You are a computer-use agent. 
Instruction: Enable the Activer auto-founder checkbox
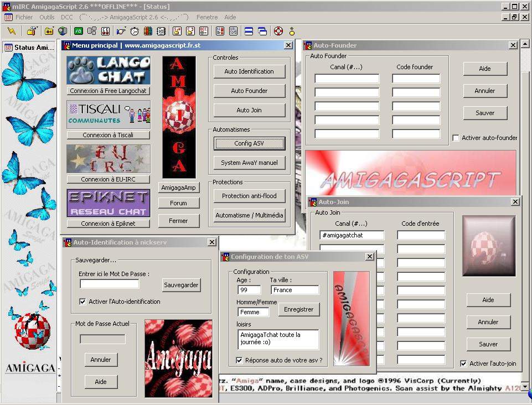[456, 138]
